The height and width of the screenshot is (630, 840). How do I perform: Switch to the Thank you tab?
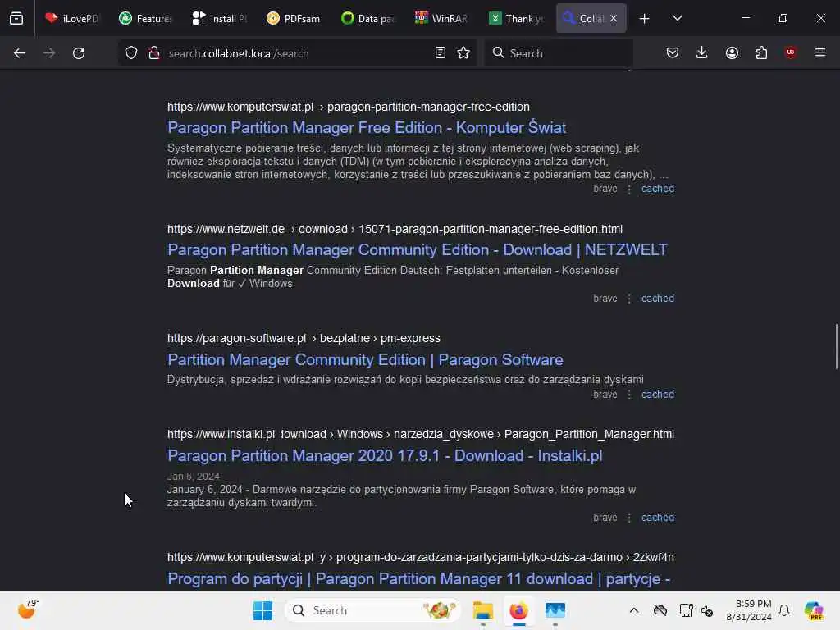point(516,19)
